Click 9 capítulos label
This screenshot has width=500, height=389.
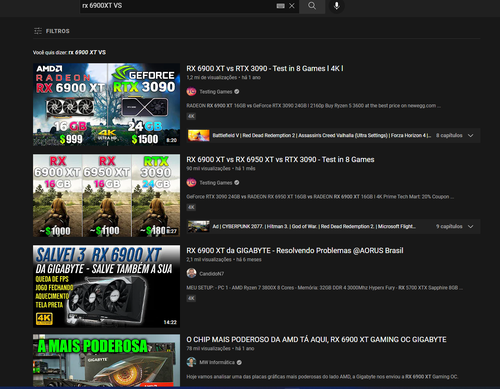click(x=449, y=227)
